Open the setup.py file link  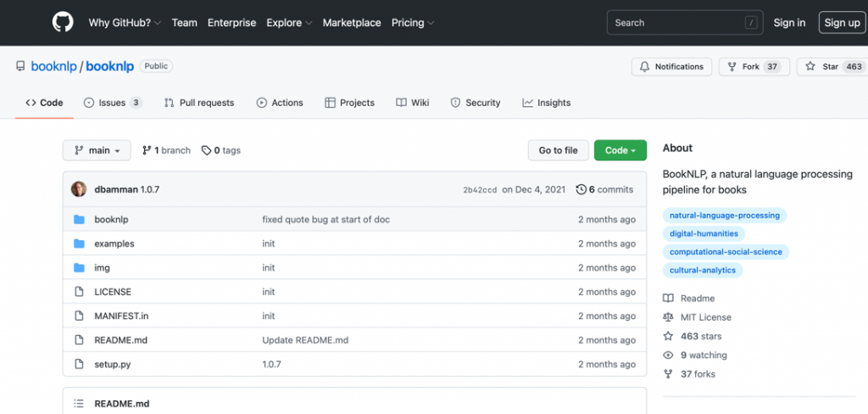(113, 364)
